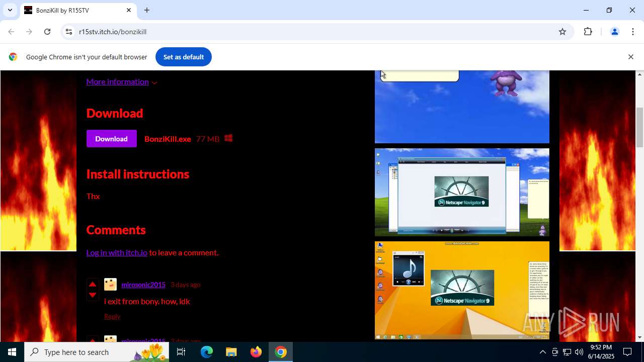
Task: Open notification center icon
Action: 627,352
